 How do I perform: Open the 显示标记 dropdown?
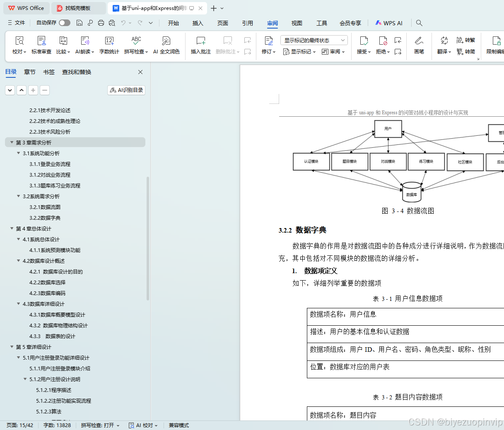pos(299,52)
